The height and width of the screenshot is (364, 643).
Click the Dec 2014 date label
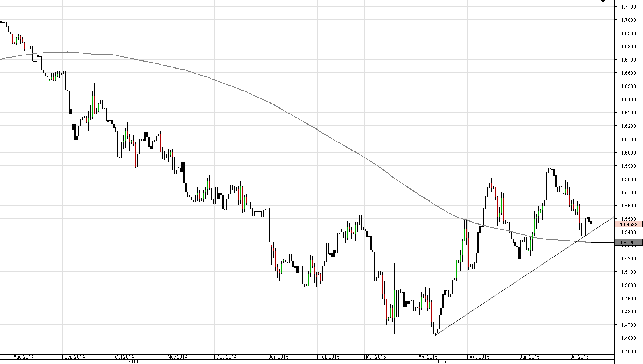point(226,357)
